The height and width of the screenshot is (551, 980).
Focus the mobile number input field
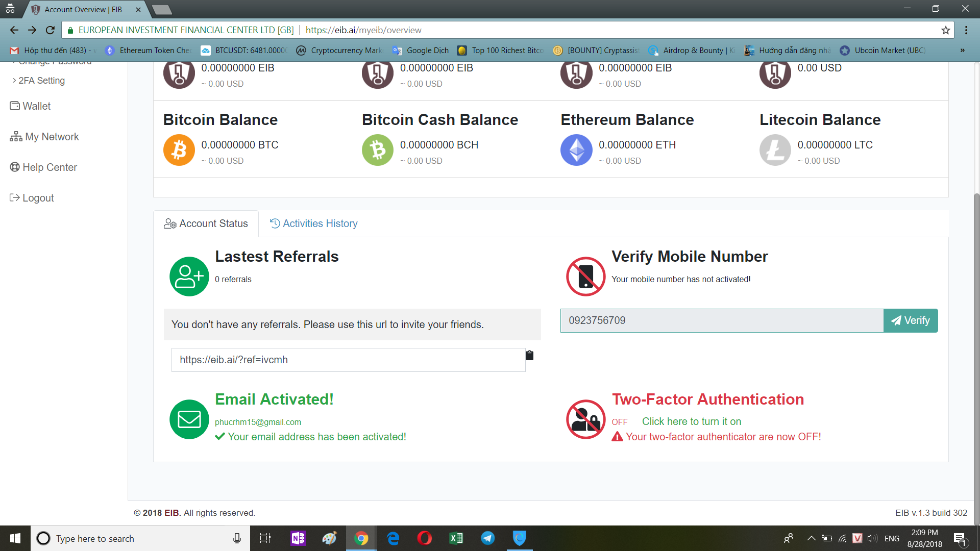point(721,320)
